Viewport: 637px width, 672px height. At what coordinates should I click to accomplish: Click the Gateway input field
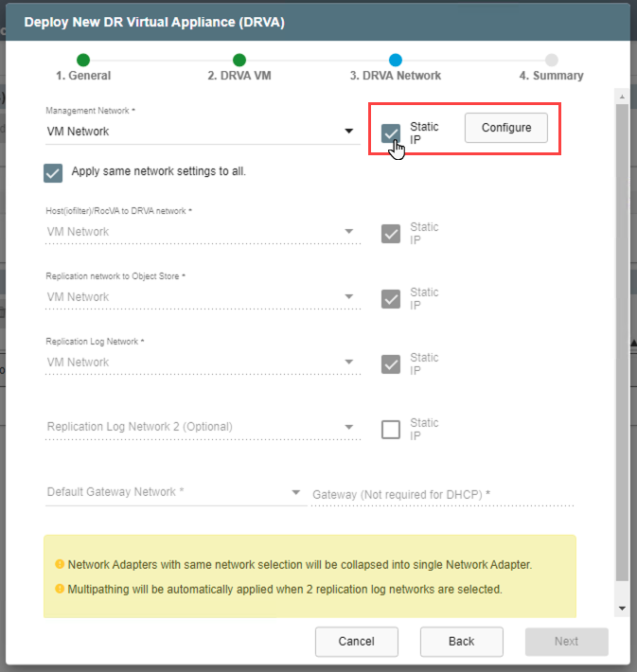[x=443, y=494]
